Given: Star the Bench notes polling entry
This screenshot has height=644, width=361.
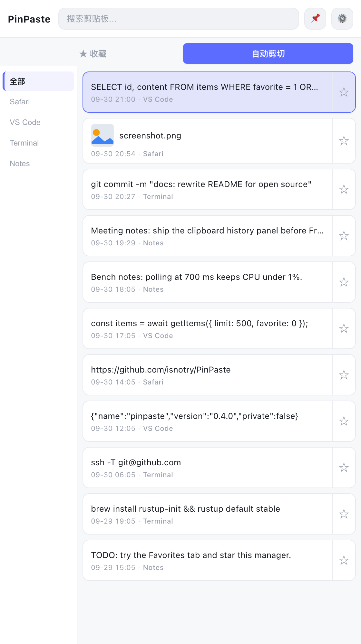Looking at the screenshot, I should 344,282.
